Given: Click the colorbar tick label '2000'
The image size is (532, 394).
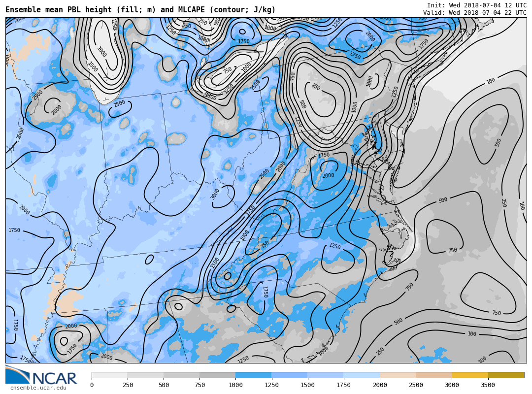Looking at the screenshot, I should click(x=380, y=385).
